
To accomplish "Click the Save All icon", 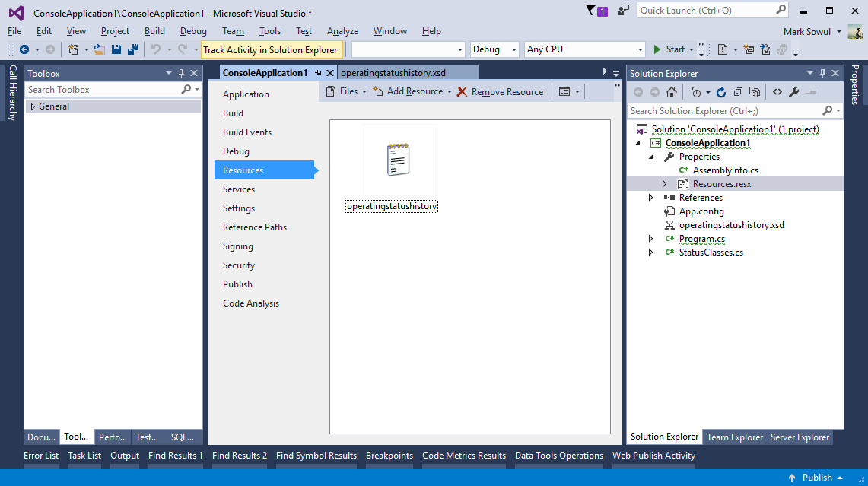I will (x=133, y=50).
